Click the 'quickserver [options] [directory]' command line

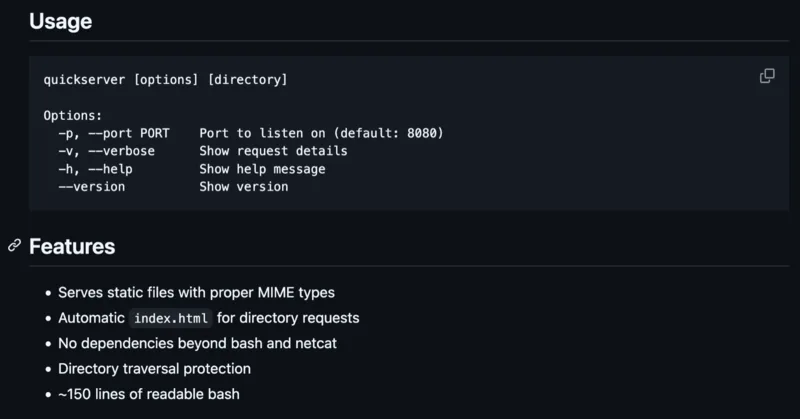click(165, 80)
